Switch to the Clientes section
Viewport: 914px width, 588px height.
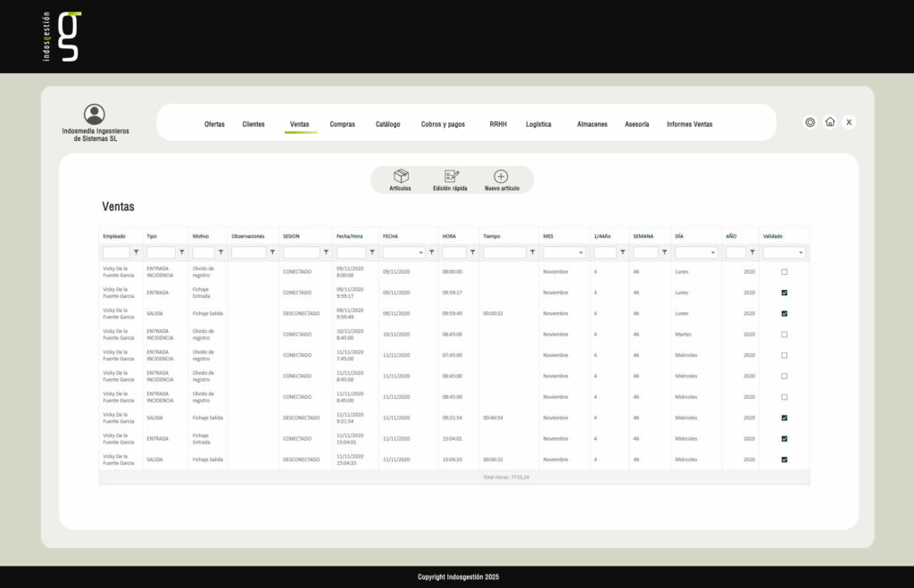pyautogui.click(x=253, y=124)
